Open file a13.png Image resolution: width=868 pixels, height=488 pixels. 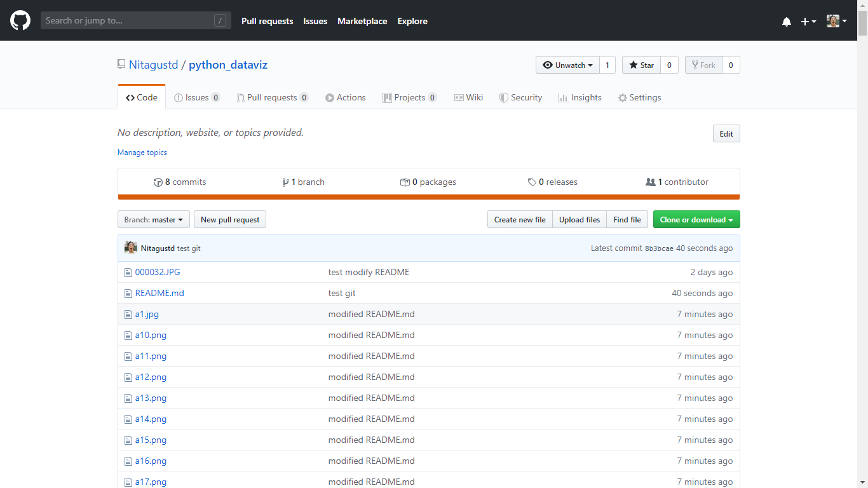point(151,398)
